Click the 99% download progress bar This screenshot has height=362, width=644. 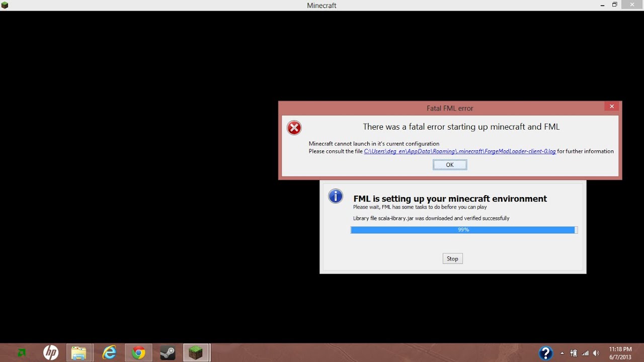(x=464, y=230)
